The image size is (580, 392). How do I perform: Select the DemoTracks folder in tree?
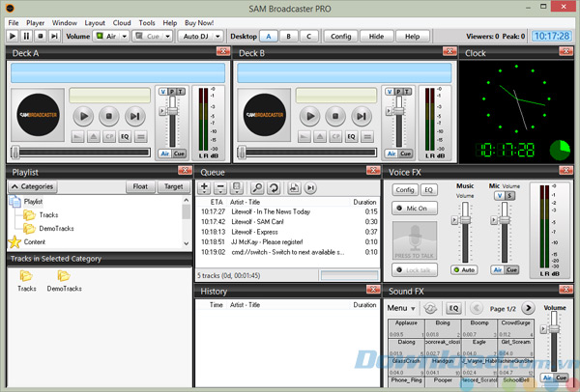click(x=48, y=228)
